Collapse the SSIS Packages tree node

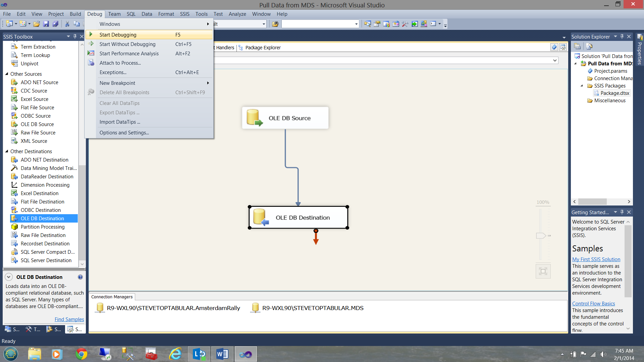pyautogui.click(x=582, y=86)
